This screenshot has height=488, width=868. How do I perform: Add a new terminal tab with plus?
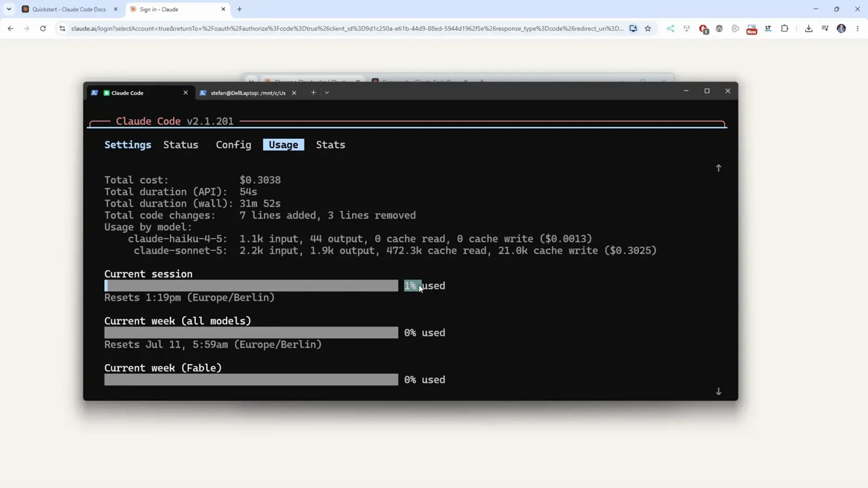[x=314, y=93]
